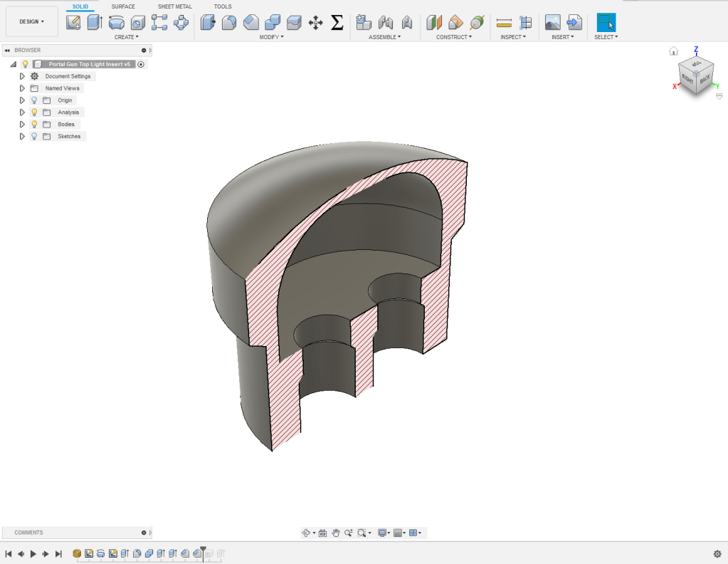Select the Fillet tool in Modify
The height and width of the screenshot is (564, 728).
point(229,23)
